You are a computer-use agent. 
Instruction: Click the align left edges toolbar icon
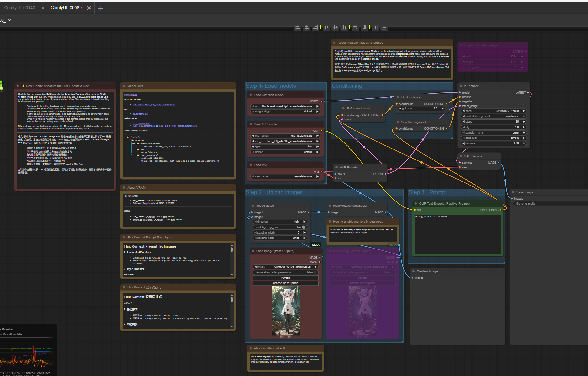pyautogui.click(x=298, y=27)
